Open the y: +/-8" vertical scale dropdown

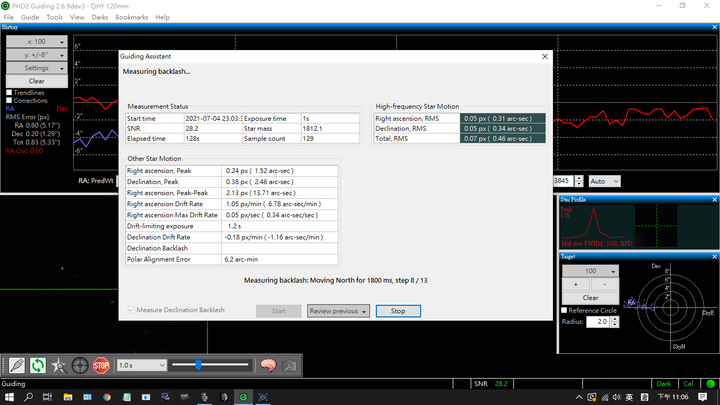click(37, 55)
